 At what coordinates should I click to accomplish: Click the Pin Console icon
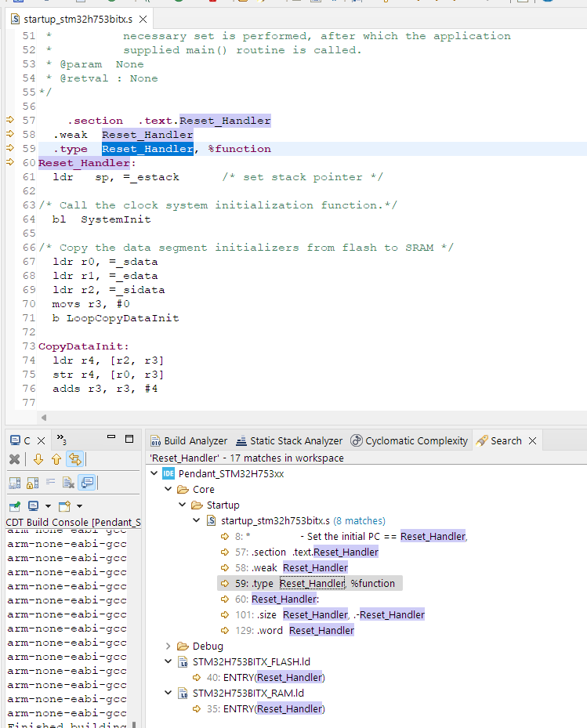[14, 506]
